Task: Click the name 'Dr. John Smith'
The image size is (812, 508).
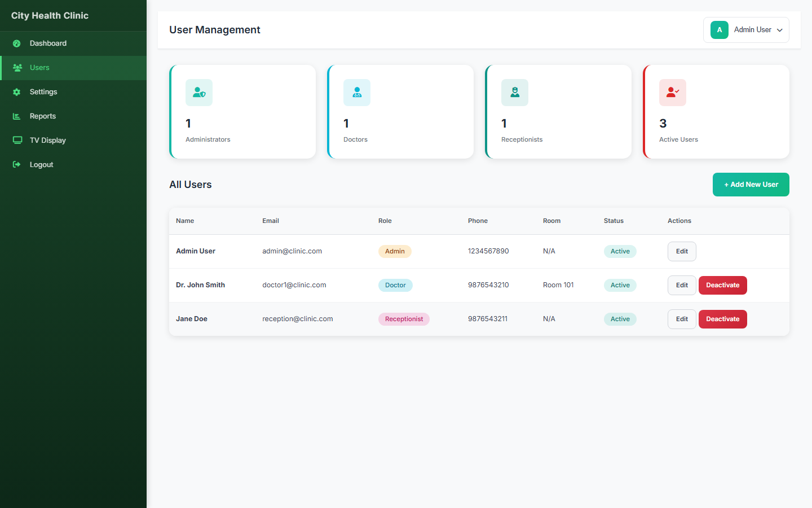Action: point(200,285)
